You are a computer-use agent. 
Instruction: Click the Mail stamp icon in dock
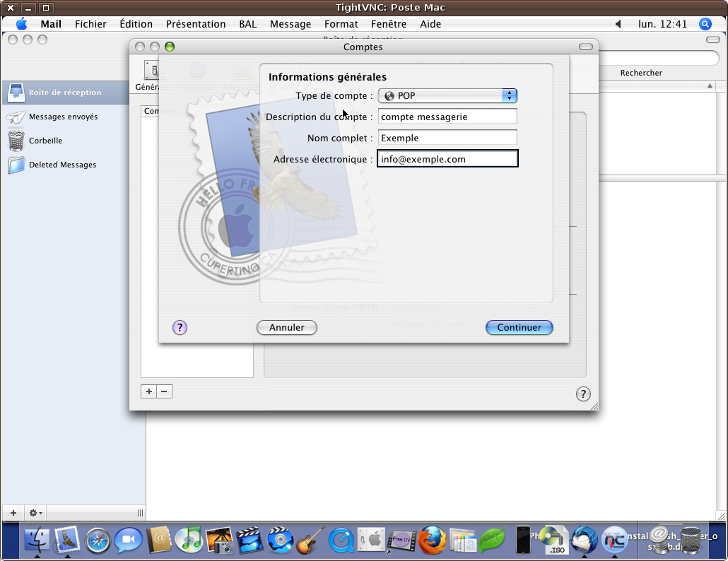pyautogui.click(x=67, y=540)
